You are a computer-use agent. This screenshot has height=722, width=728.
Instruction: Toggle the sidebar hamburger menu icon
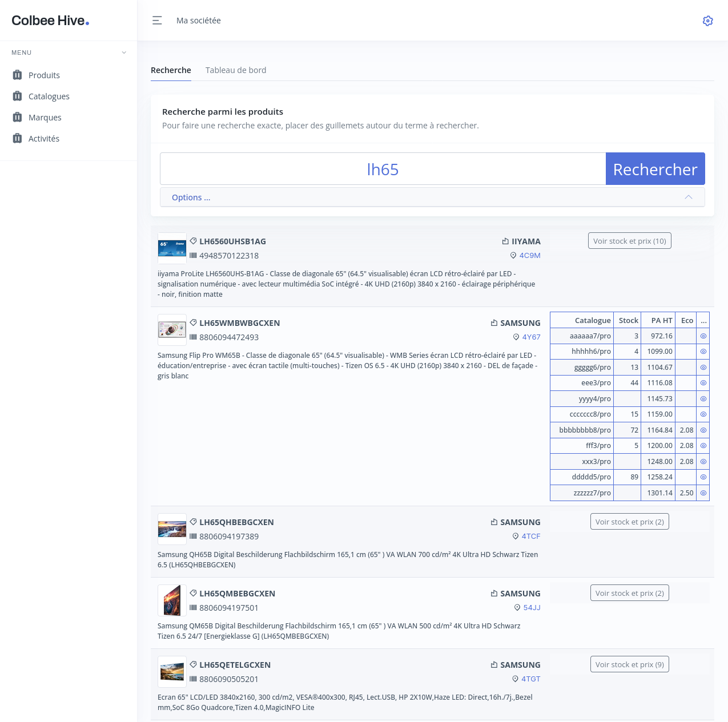(x=157, y=21)
